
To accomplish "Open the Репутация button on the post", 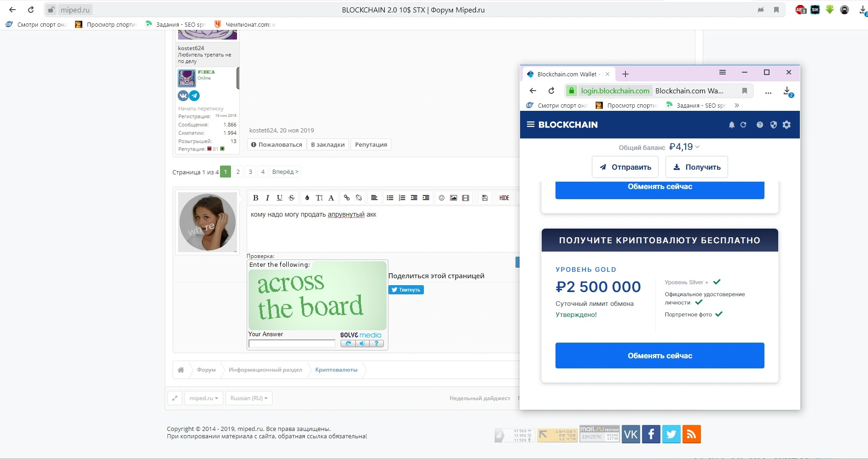I will pos(371,144).
